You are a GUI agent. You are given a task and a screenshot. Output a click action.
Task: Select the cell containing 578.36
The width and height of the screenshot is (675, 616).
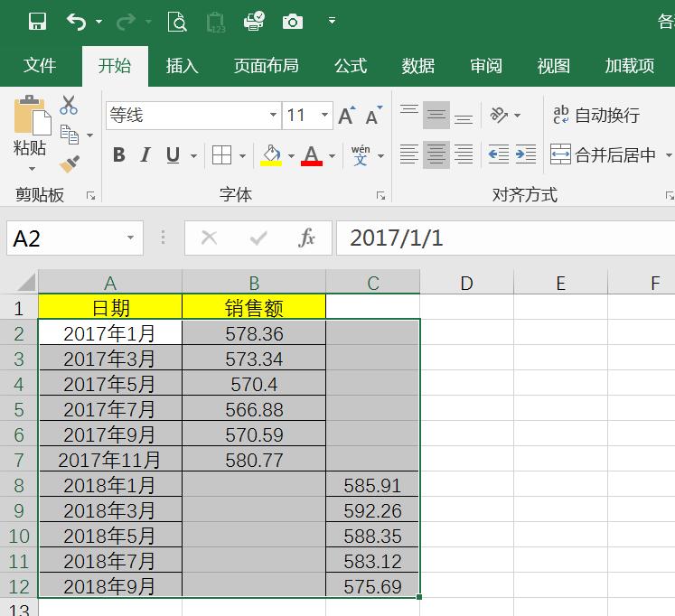point(254,333)
